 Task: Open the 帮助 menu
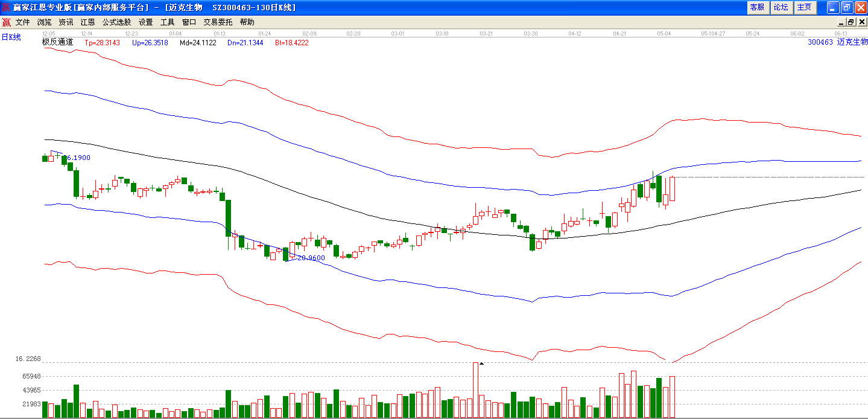[x=247, y=22]
